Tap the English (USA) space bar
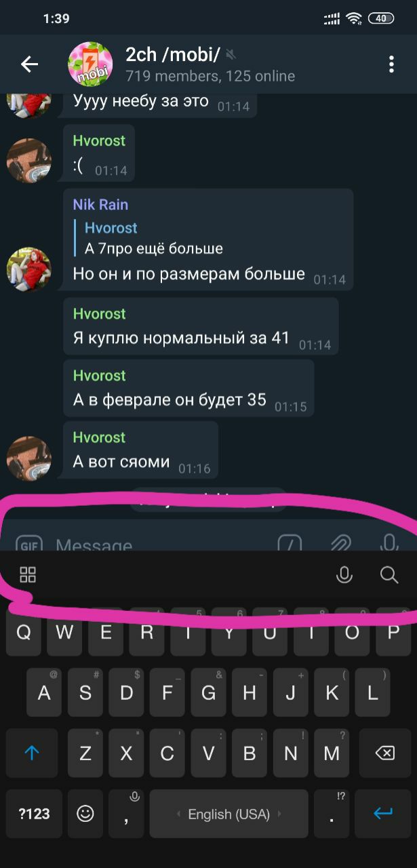Viewport: 417px width, 868px height. [x=229, y=814]
